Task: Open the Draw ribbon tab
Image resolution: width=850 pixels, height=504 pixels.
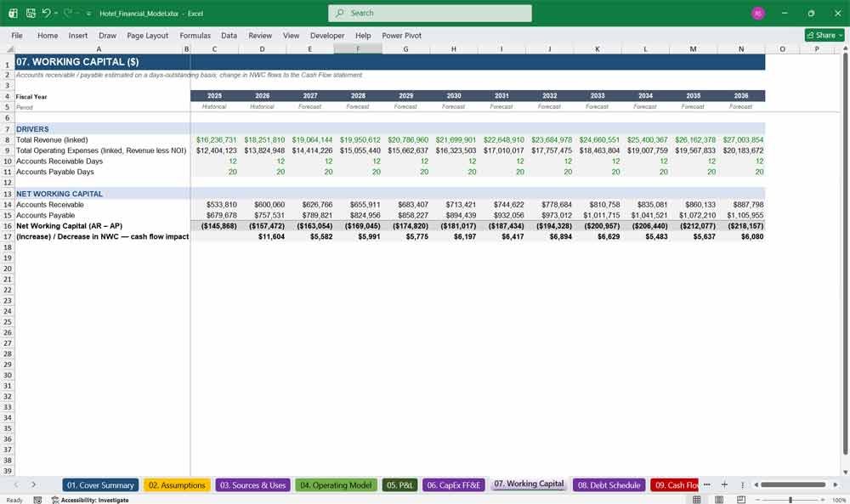Action: click(x=107, y=35)
